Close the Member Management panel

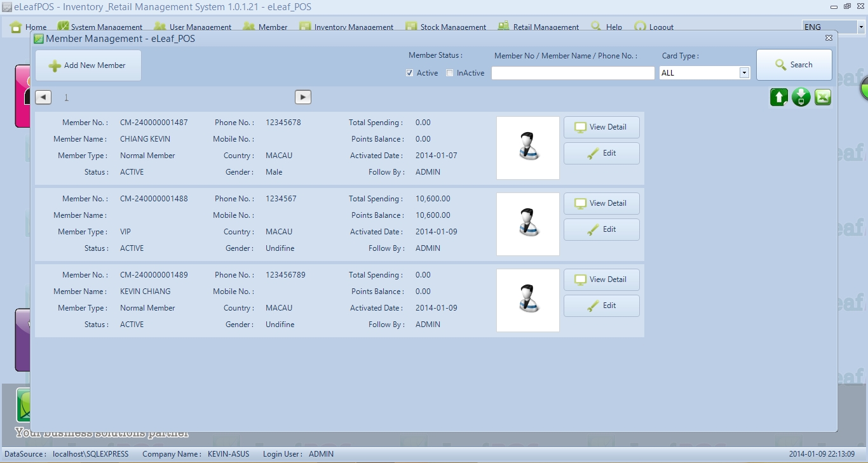(829, 38)
